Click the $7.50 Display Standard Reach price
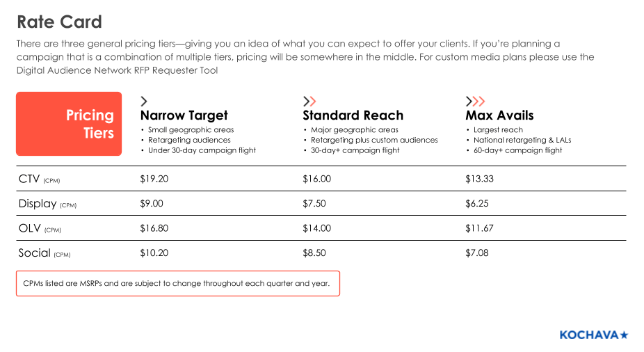Screen dimensions: 644x352 (314, 204)
